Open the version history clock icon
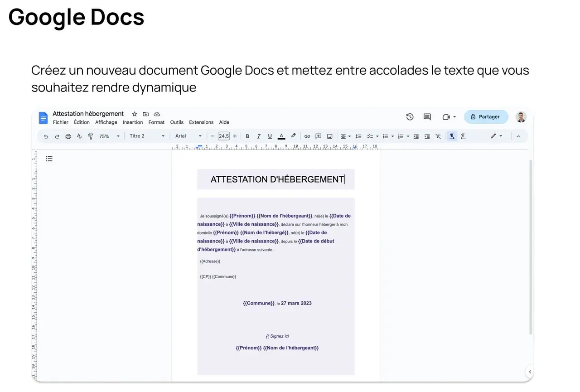This screenshot has height=392, width=580. [410, 117]
